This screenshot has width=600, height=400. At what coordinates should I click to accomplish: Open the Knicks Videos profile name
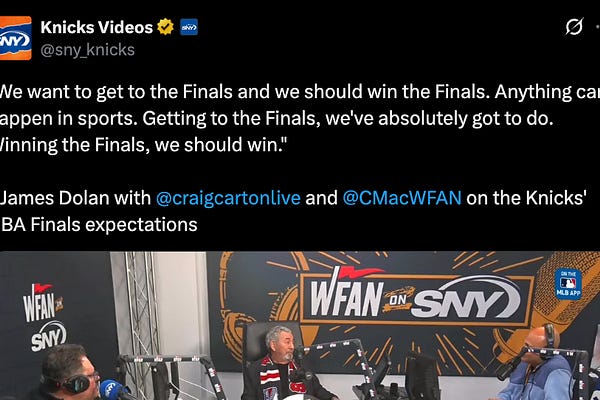96,27
